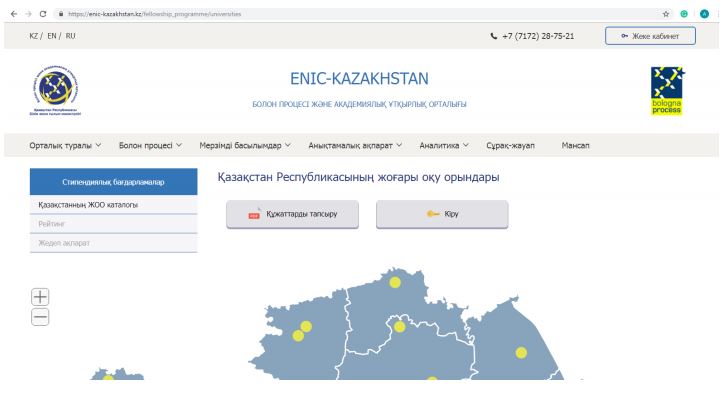Expand the Анықтамалық ақпарат menu
Viewport: 727px width, 401px height.
pyautogui.click(x=355, y=146)
